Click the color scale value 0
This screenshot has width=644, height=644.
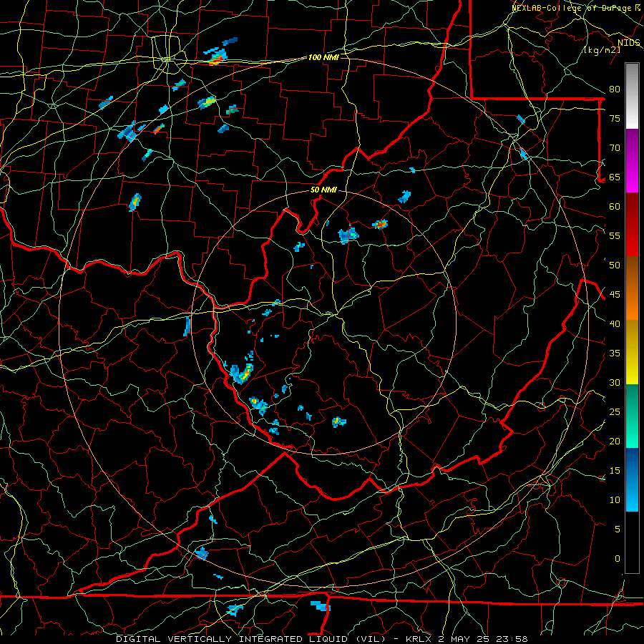tap(618, 559)
